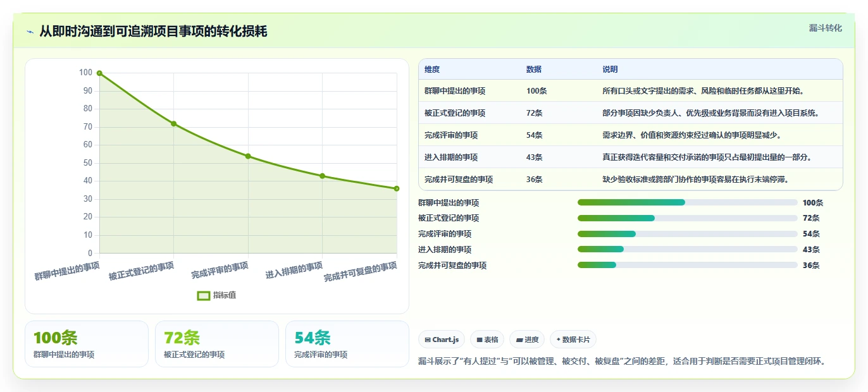The width and height of the screenshot is (868, 392).
Task: Click the 43条 value in the table
Action: (x=535, y=157)
